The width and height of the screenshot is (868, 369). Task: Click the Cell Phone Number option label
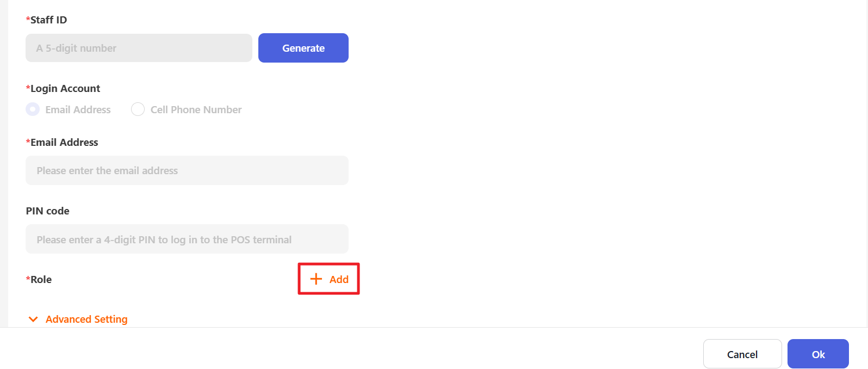coord(196,110)
